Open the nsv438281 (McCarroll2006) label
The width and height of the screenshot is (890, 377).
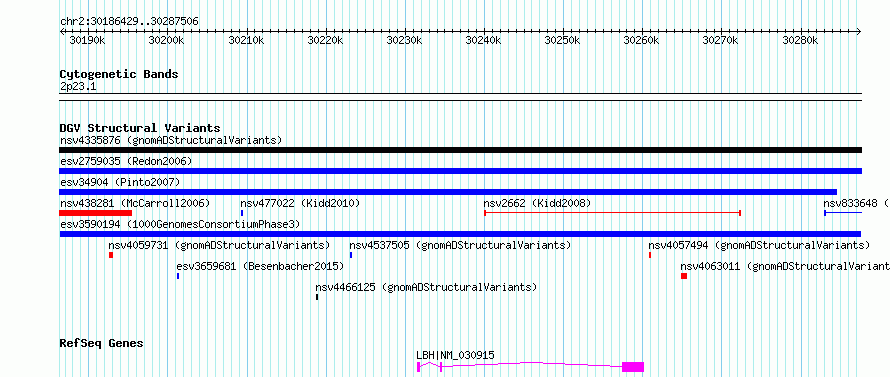135,203
